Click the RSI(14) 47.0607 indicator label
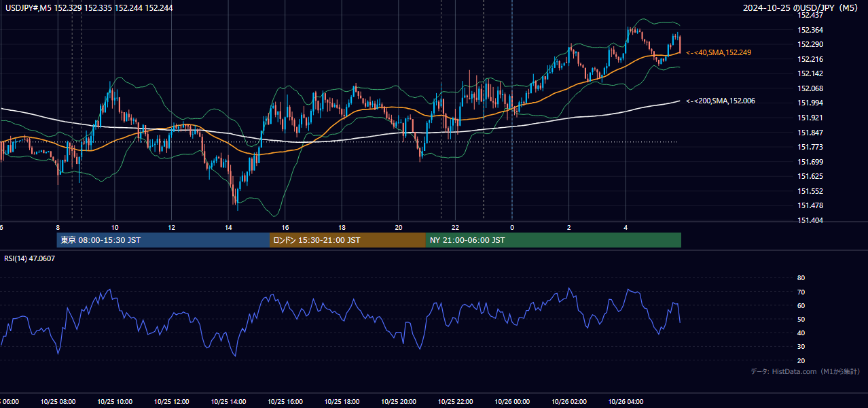 (x=30, y=258)
